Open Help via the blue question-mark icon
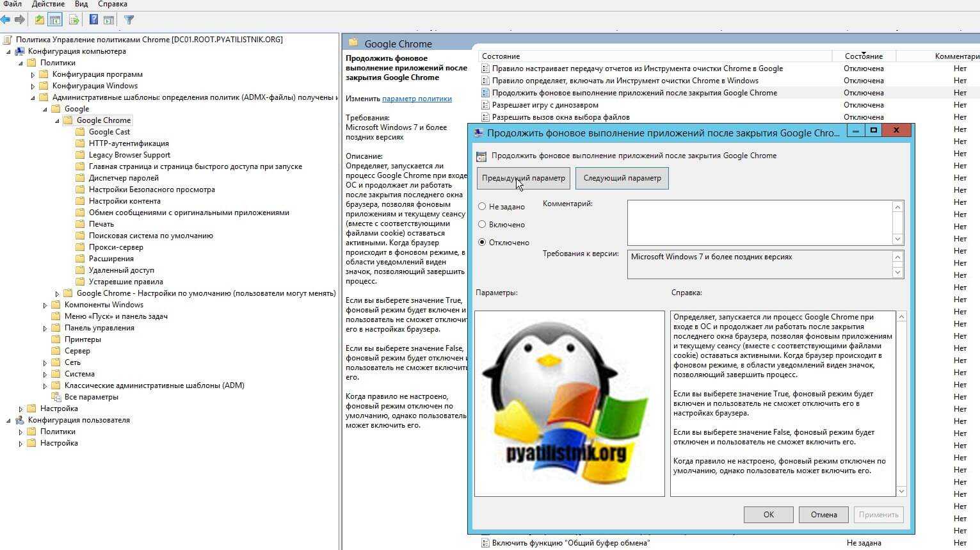This screenshot has width=980, height=550. point(93,20)
